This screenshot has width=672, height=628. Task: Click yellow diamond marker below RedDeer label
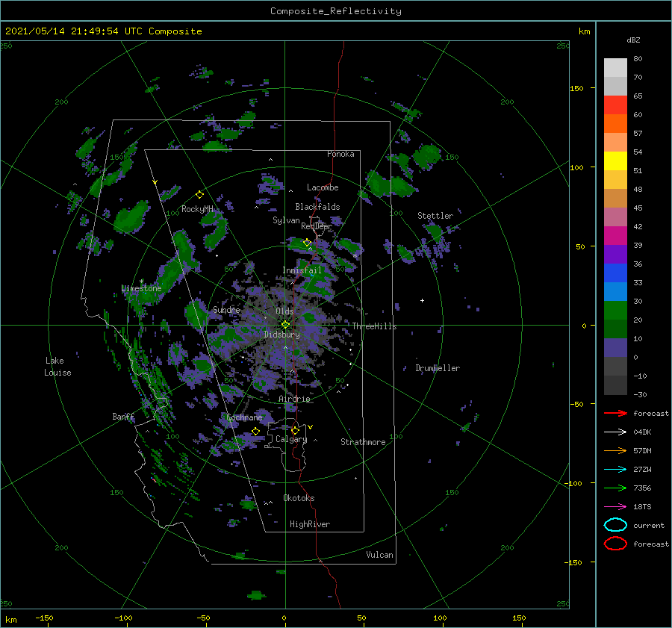307,243
